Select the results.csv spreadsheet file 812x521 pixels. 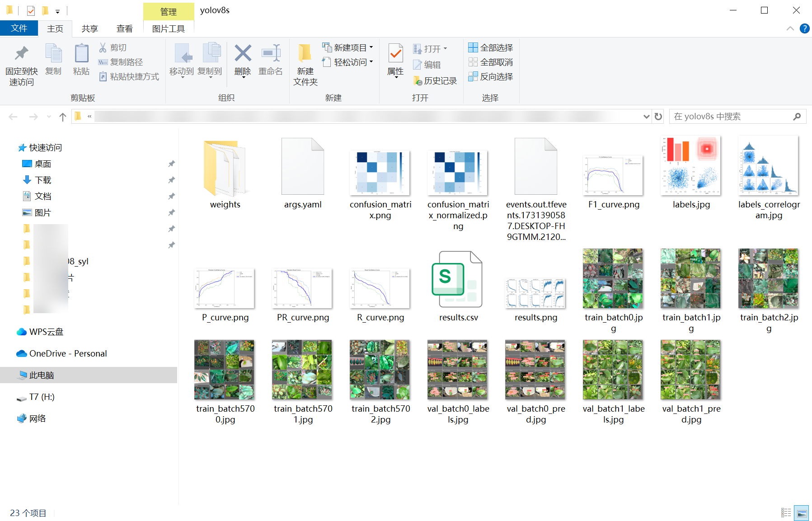(458, 287)
